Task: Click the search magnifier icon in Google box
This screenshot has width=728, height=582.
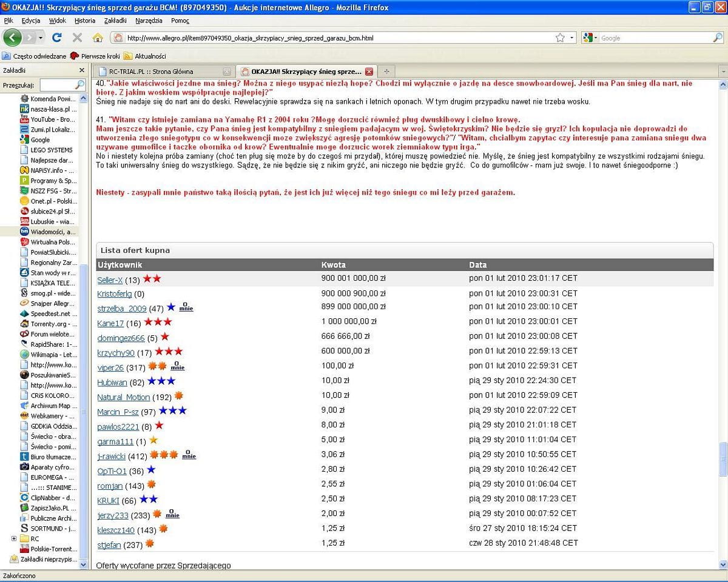Action: pyautogui.click(x=717, y=38)
